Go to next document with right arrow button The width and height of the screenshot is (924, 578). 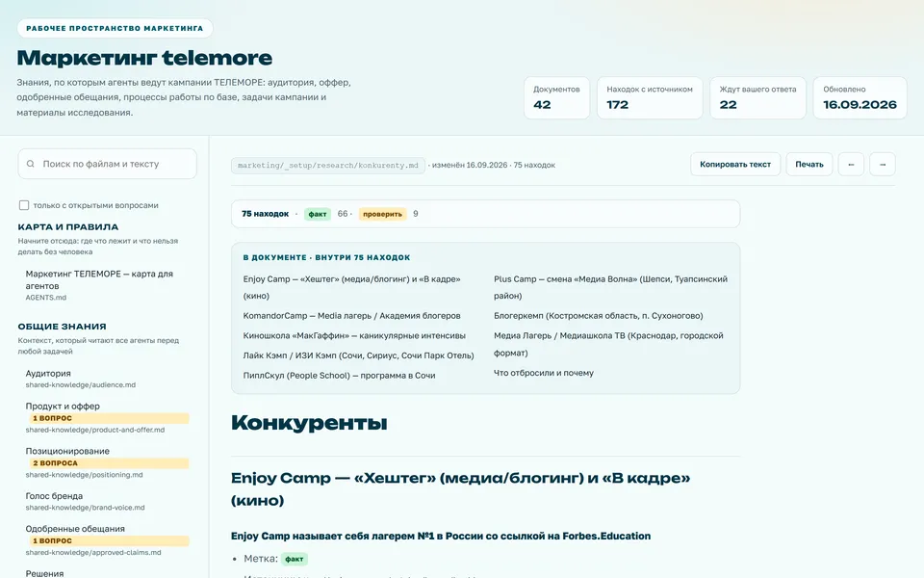point(883,165)
